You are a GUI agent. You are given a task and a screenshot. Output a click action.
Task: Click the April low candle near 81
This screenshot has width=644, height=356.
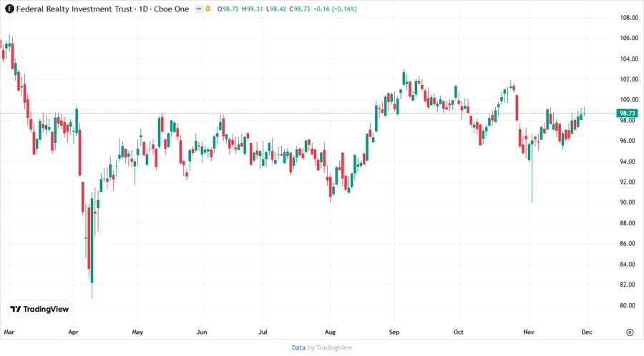(92, 246)
